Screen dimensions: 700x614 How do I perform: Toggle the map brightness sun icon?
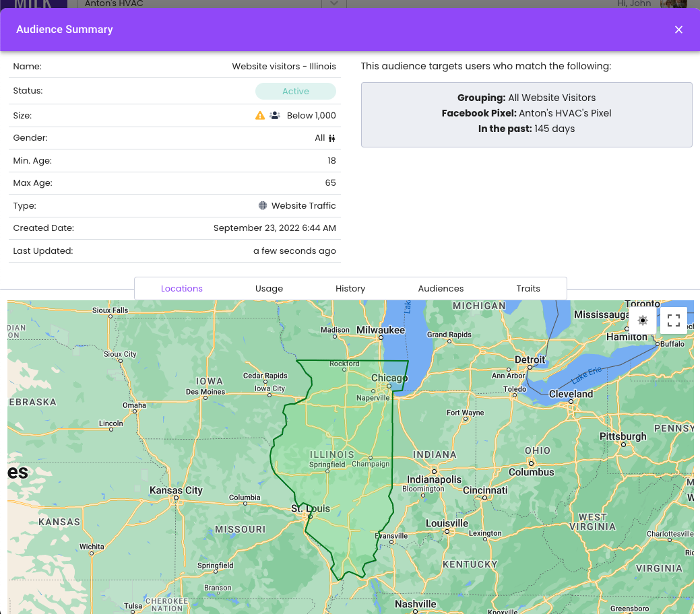643,320
